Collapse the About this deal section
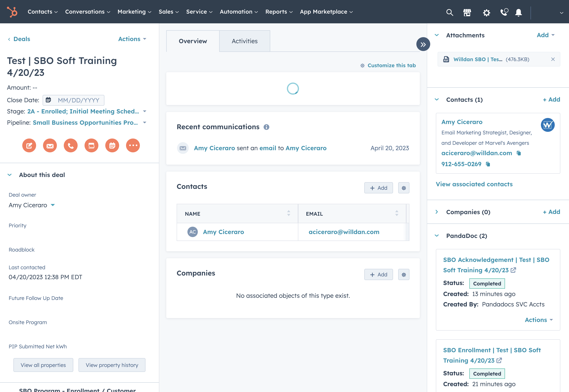This screenshot has width=569, height=392. [10, 175]
